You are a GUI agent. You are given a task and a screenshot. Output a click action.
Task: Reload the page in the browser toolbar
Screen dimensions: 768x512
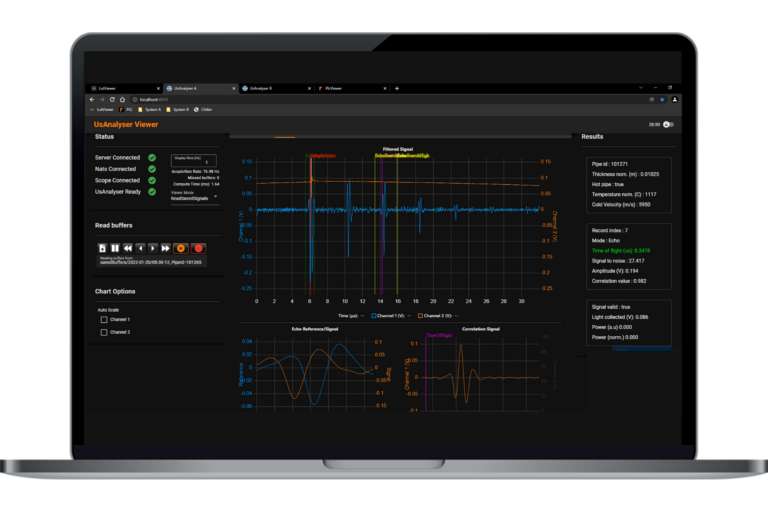112,99
